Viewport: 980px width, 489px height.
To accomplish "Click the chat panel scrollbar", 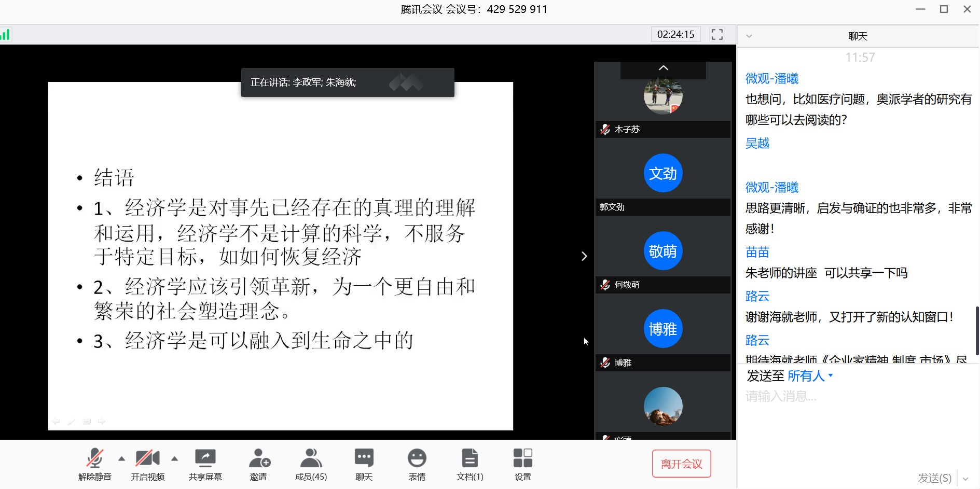I will click(977, 330).
